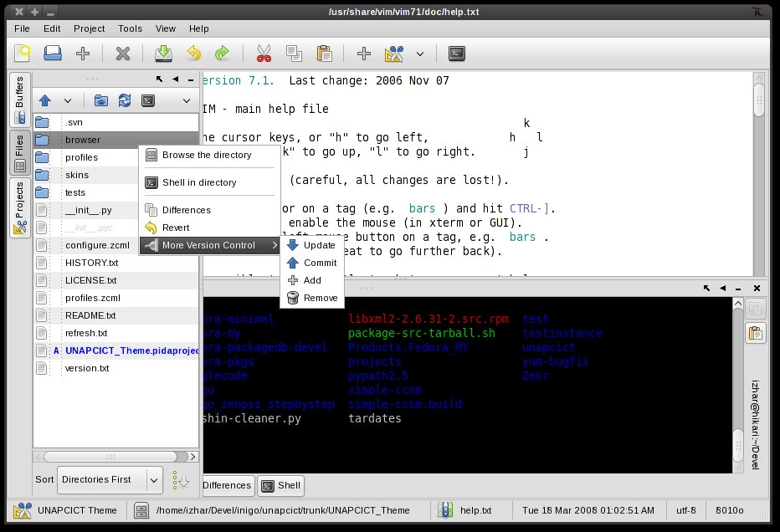Select Revert in the context menu

point(209,228)
